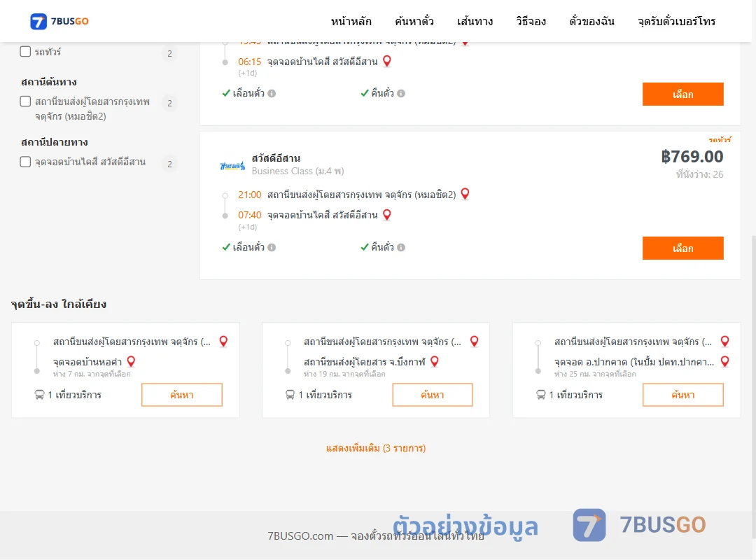This screenshot has width=756, height=560.
Task: Tick the จุดจอดบ้านไคสี สวัสดีอีสาน destination checkbox
Action: [x=26, y=162]
